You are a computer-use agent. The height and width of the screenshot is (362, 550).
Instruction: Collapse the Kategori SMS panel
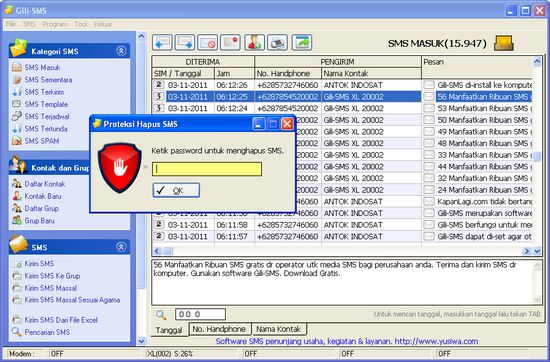121,51
